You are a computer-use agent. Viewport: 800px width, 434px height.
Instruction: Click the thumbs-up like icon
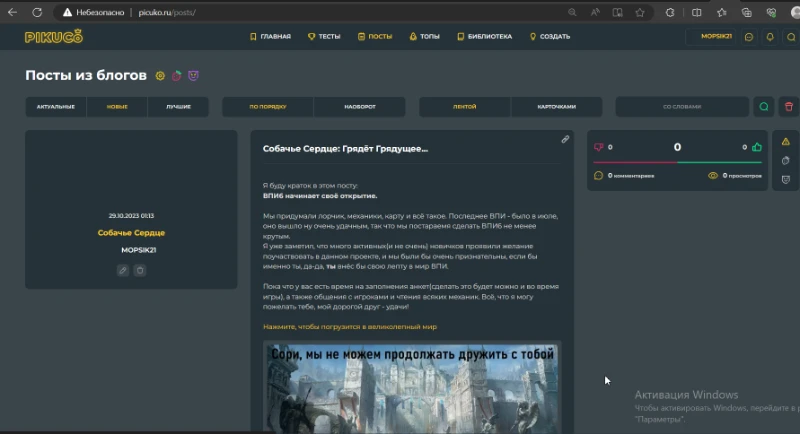coord(757,147)
